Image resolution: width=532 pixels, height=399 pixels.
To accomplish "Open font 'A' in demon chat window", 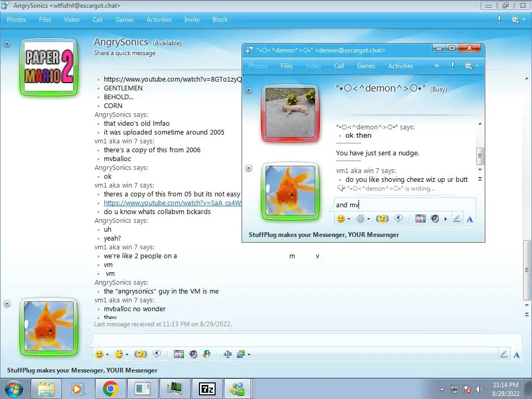I will tap(470, 219).
